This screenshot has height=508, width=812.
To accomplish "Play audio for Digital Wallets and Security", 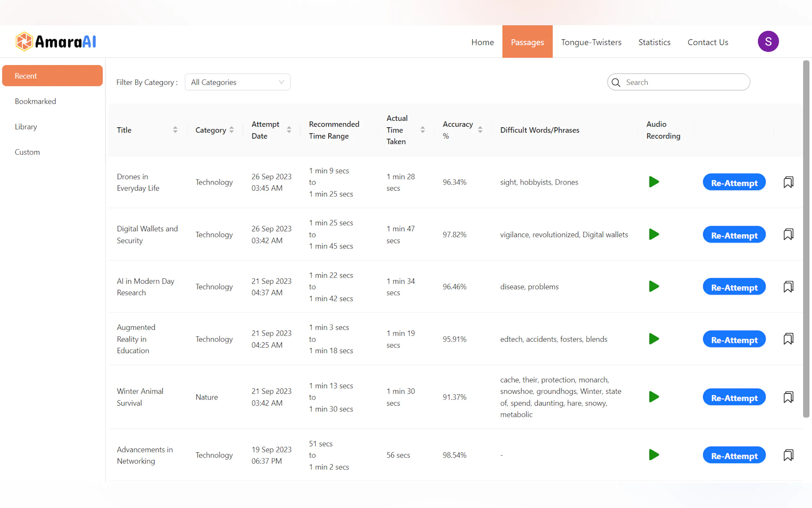I will (x=653, y=234).
